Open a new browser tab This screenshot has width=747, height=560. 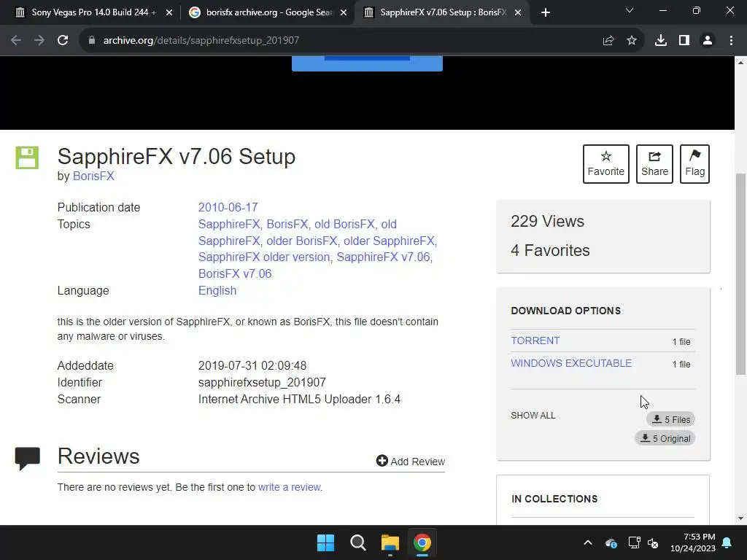pos(546,12)
